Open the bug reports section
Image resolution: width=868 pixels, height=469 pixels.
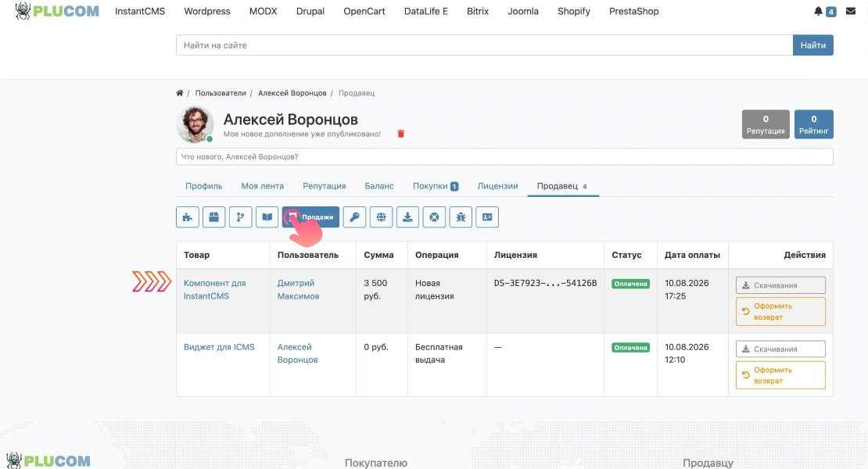pos(461,217)
